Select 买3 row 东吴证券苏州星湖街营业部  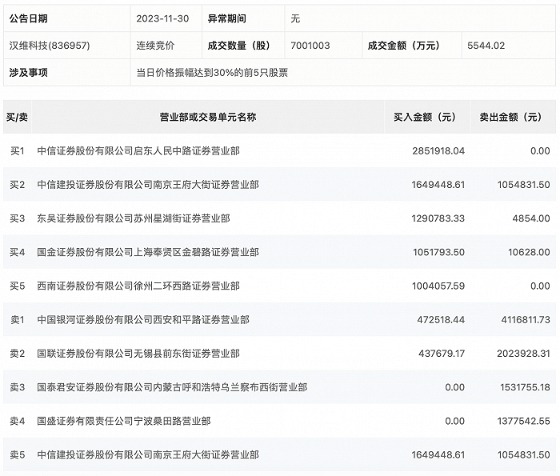coord(279,218)
